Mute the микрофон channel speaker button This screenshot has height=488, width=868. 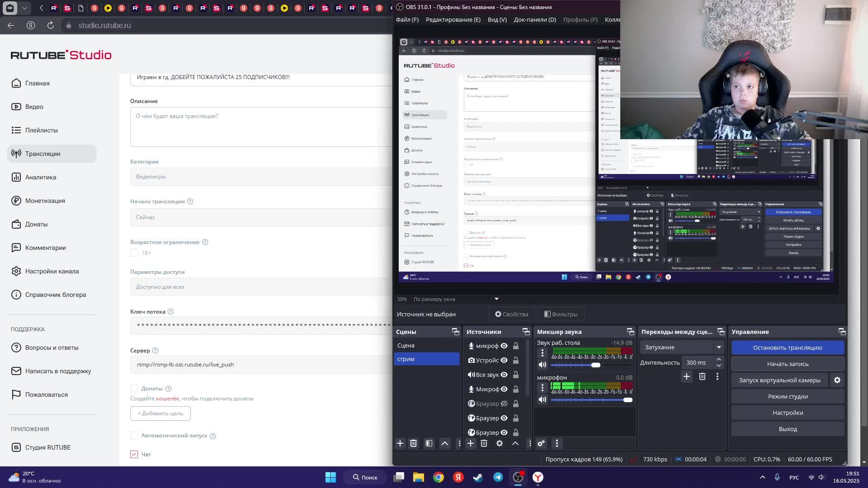(542, 400)
